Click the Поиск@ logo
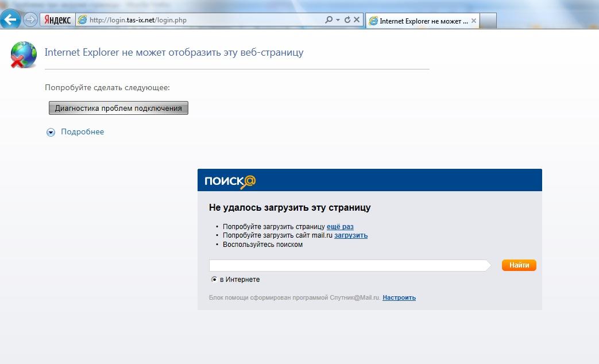 tap(230, 181)
